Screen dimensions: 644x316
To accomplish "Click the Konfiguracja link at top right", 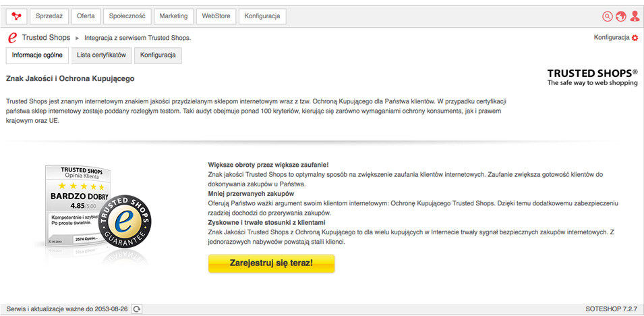I will pos(612,37).
